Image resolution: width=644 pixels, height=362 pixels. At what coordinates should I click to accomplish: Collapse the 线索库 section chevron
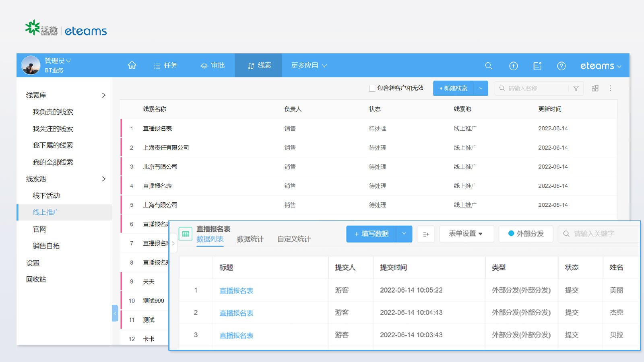104,95
